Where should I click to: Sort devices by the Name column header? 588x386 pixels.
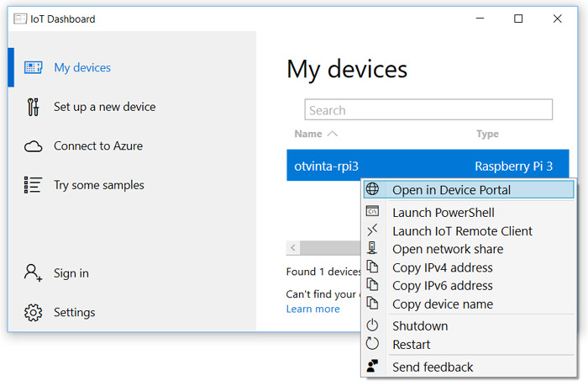[x=308, y=134]
